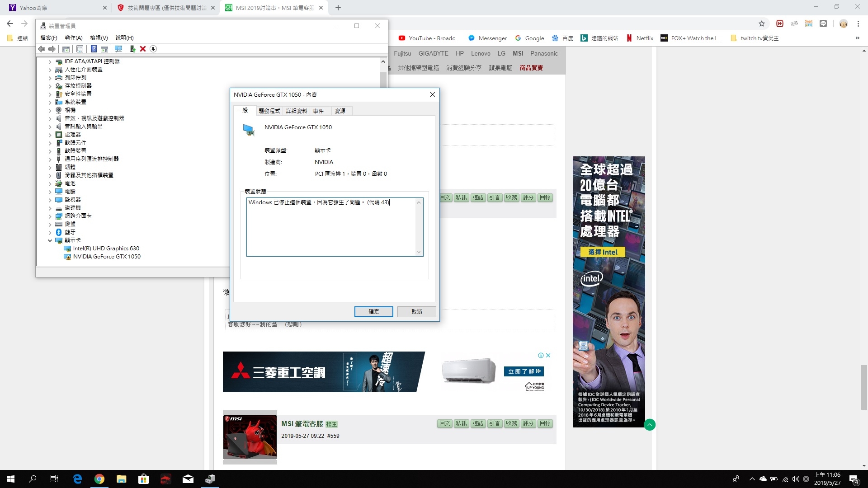Click the show/hide action pane toolbar icon
Image resolution: width=868 pixels, height=488 pixels.
104,49
